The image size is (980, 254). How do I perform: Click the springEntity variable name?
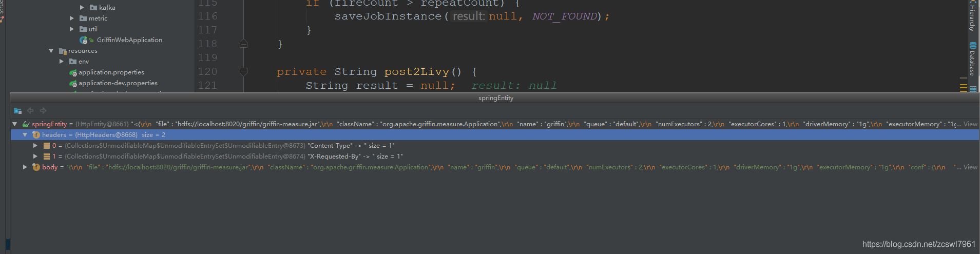49,124
